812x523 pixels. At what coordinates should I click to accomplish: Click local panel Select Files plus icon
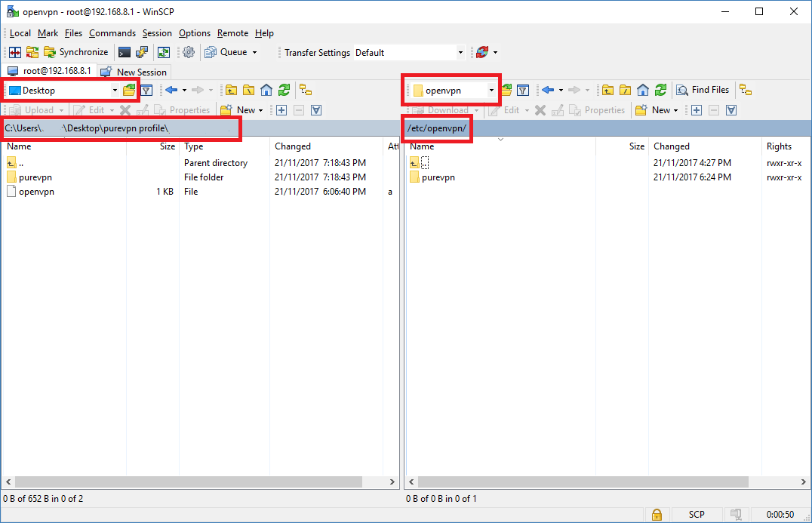pos(281,110)
